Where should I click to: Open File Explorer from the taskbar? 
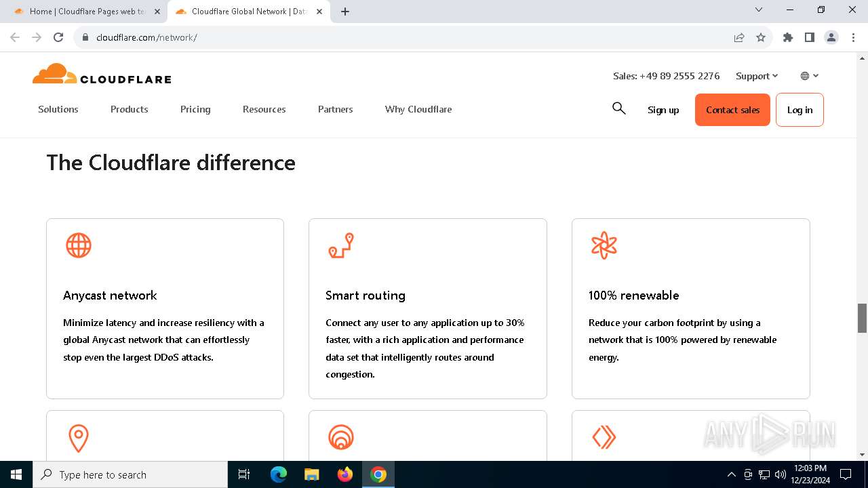click(312, 474)
